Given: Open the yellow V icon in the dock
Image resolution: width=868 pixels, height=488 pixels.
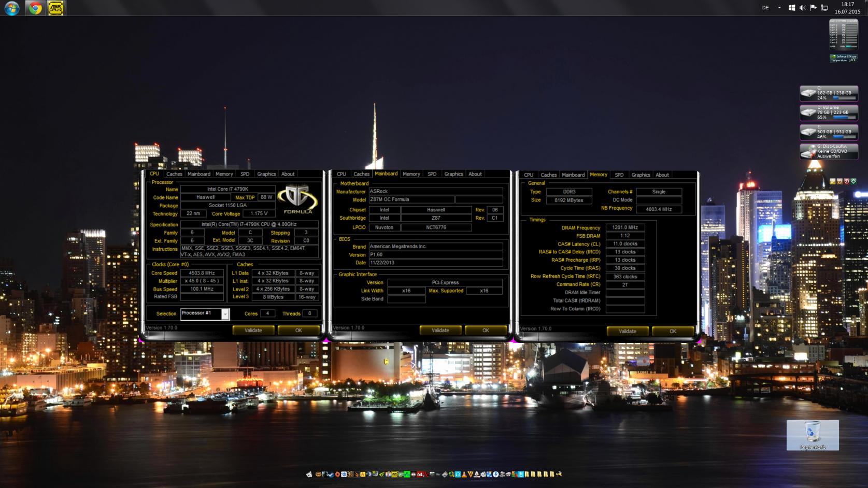Looking at the screenshot, I should pos(471,474).
